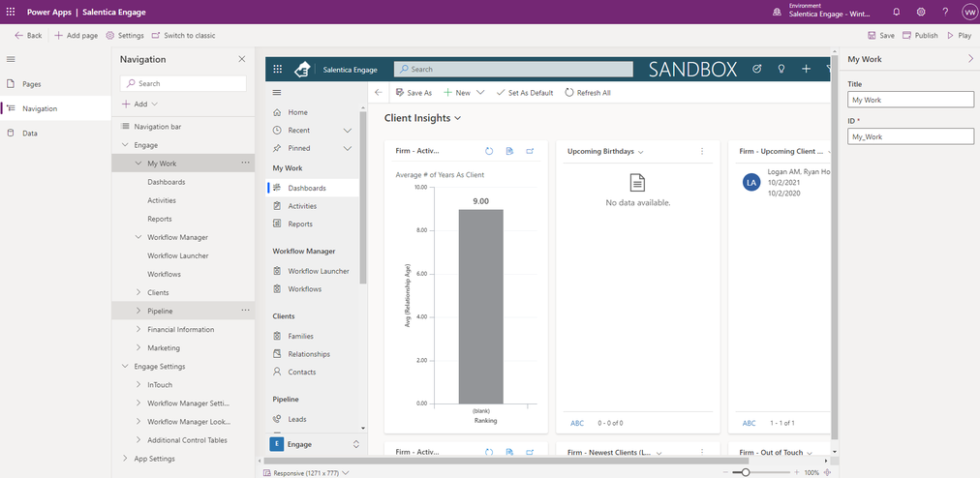Collapse the My Work properties pane
980x478 pixels.
point(970,59)
